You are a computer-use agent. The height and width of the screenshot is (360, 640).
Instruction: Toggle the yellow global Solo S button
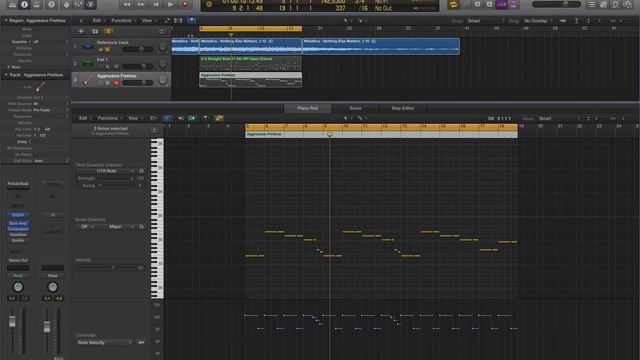point(109,31)
